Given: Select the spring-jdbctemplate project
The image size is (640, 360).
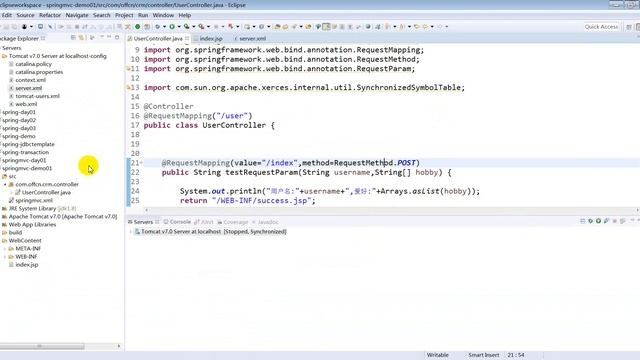Looking at the screenshot, I should (28, 144).
